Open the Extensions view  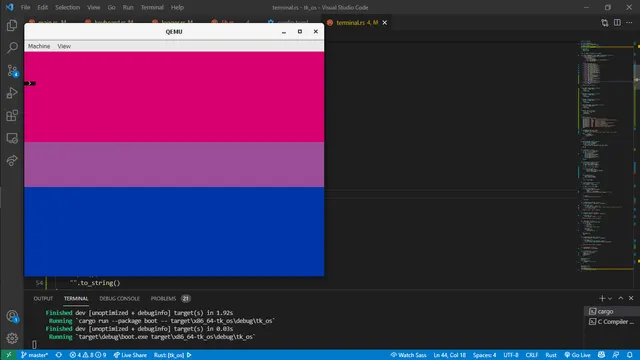pyautogui.click(x=12, y=116)
